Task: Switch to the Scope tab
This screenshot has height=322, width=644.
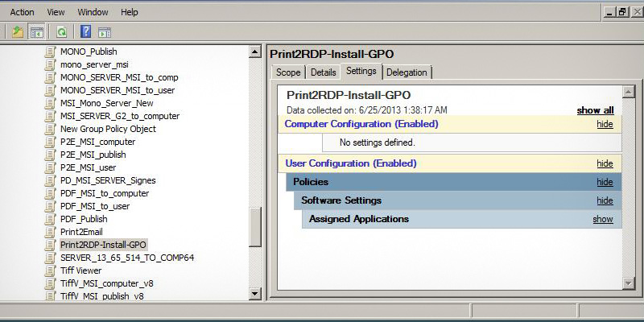Action: coord(288,72)
